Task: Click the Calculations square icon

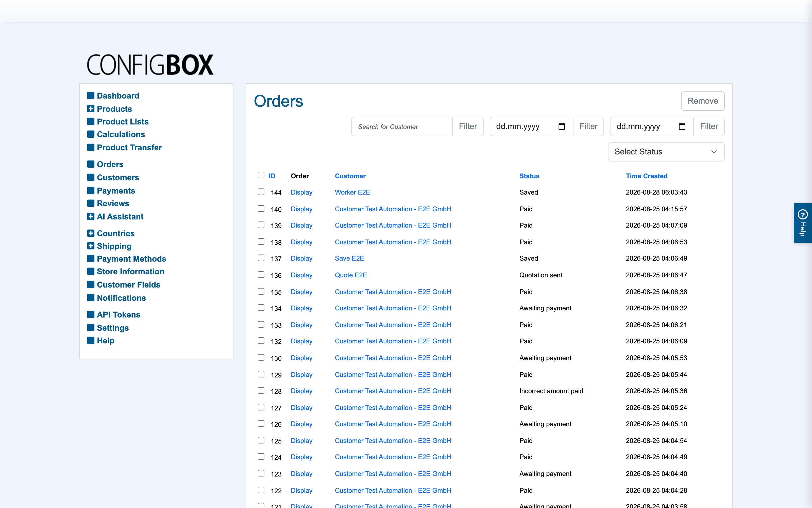Action: [x=91, y=134]
